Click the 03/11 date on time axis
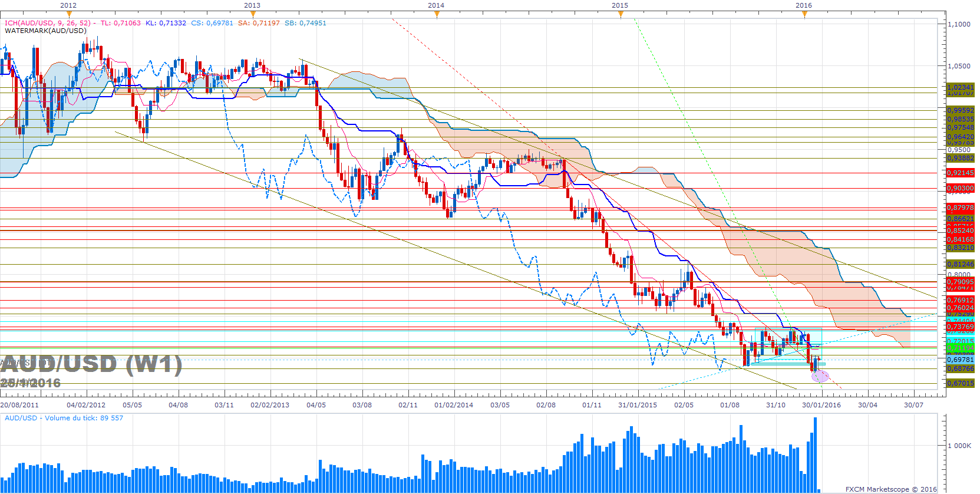Viewport: 980px width, 494px height. coord(225,405)
